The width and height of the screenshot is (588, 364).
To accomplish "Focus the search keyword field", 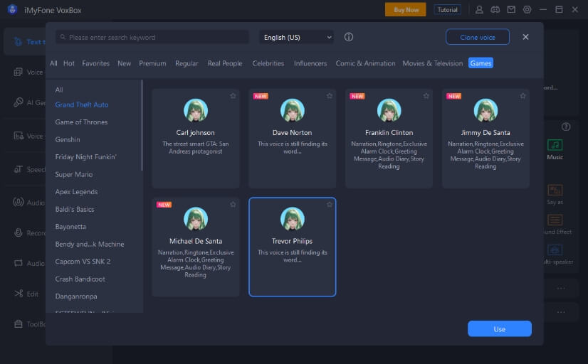I will click(x=152, y=37).
